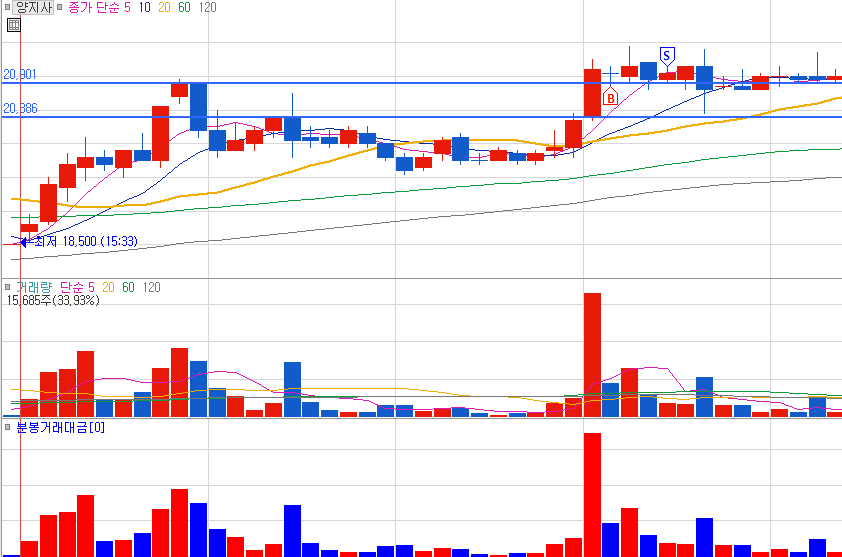Select the magenta 5-period price MA label
The height and width of the screenshot is (557, 842).
[x=127, y=8]
